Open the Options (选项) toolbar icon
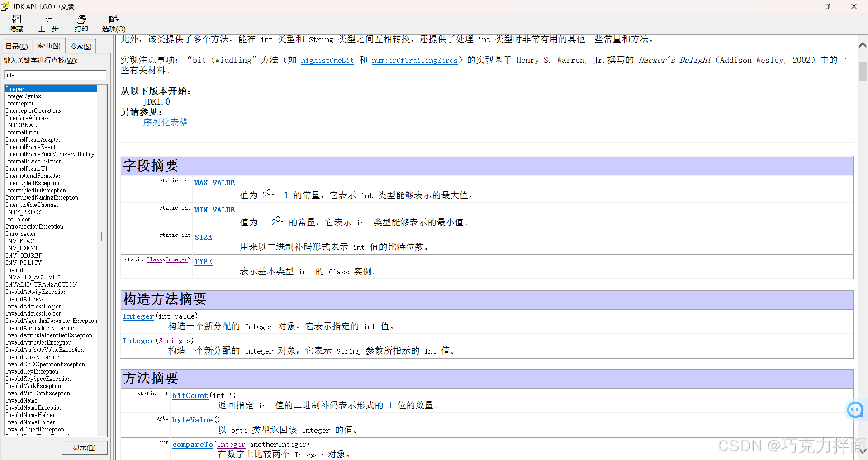The width and height of the screenshot is (868, 460). tap(114, 23)
